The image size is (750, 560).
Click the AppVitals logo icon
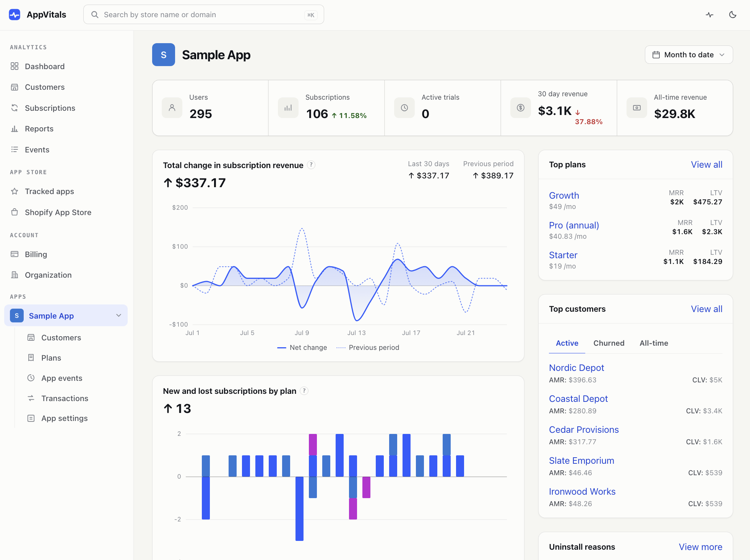15,15
